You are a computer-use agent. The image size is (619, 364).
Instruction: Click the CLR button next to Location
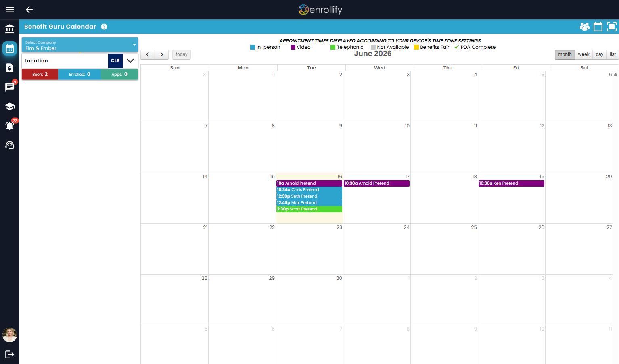point(115,61)
